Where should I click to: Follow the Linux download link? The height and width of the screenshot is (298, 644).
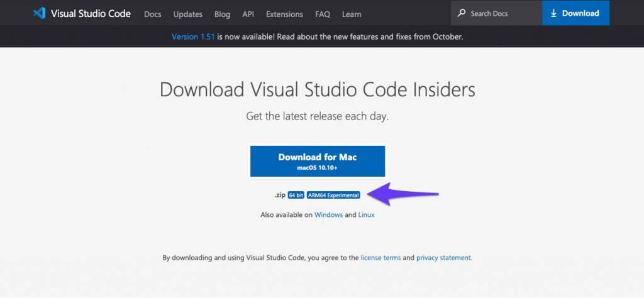[x=367, y=214]
